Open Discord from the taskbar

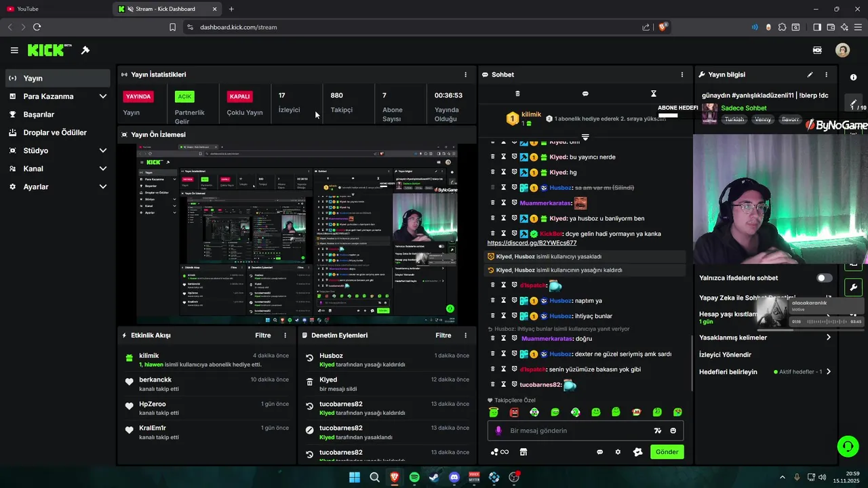454,477
